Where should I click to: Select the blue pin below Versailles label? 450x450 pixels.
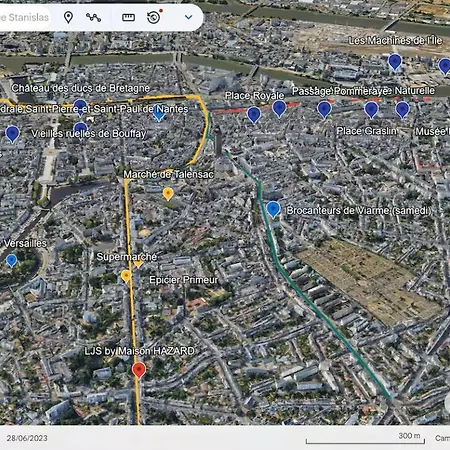11,261
